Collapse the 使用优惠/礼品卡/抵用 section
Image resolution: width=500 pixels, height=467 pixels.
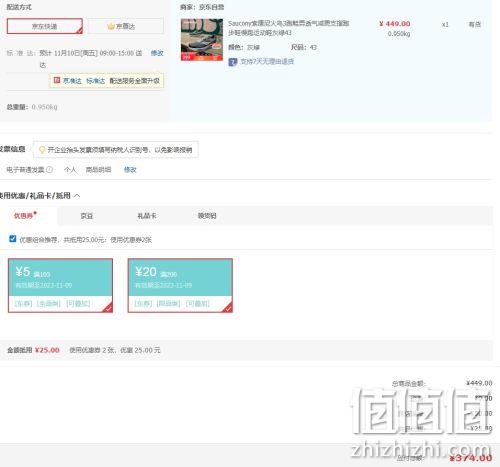[x=77, y=196]
